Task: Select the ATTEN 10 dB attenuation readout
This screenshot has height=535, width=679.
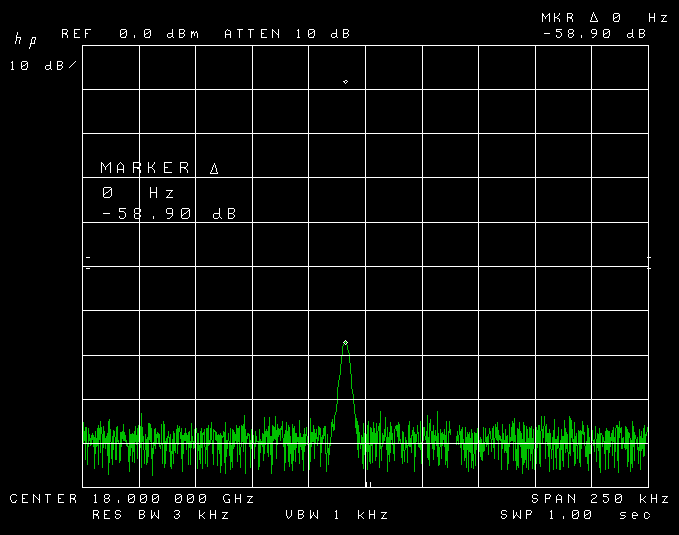Action: tap(287, 34)
